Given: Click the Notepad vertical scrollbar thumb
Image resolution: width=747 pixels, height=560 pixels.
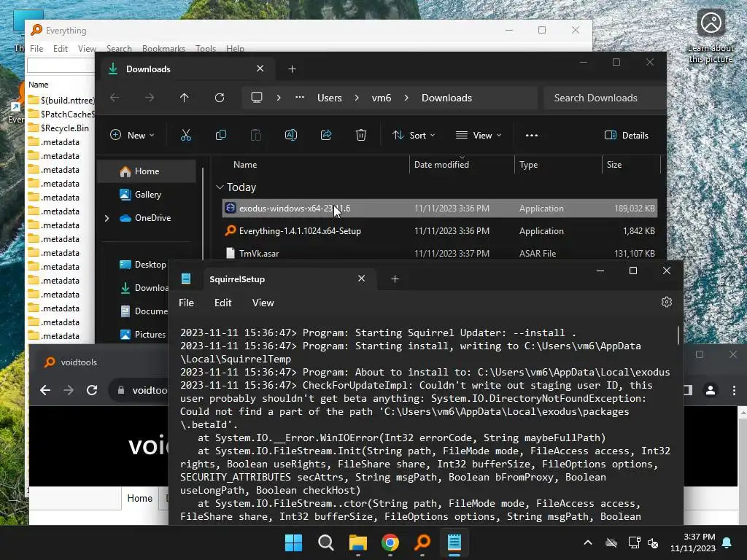Looking at the screenshot, I should (678, 335).
